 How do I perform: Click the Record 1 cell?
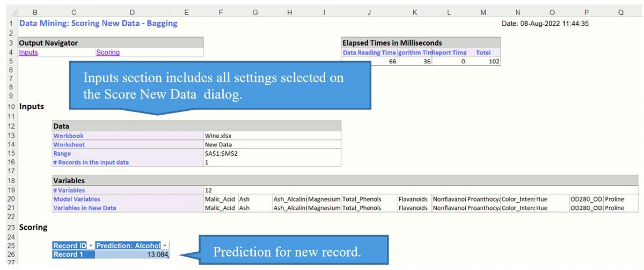pyautogui.click(x=72, y=254)
